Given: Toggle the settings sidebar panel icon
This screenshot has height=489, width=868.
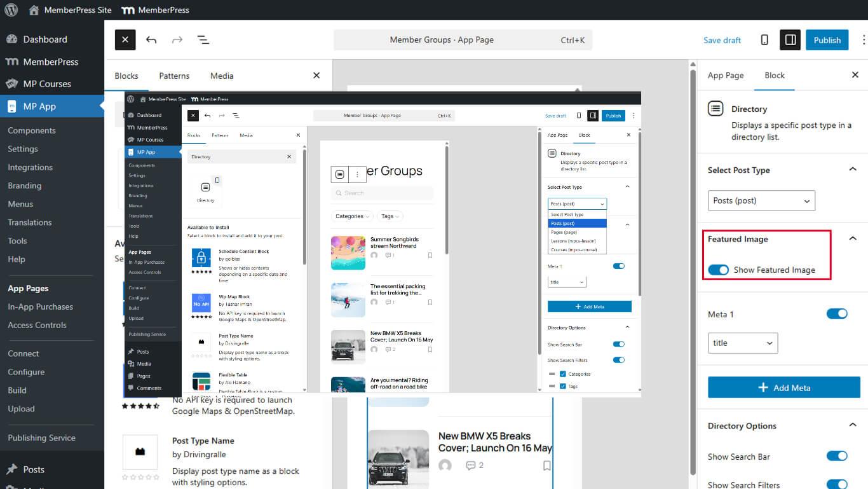Looking at the screenshot, I should [x=790, y=39].
